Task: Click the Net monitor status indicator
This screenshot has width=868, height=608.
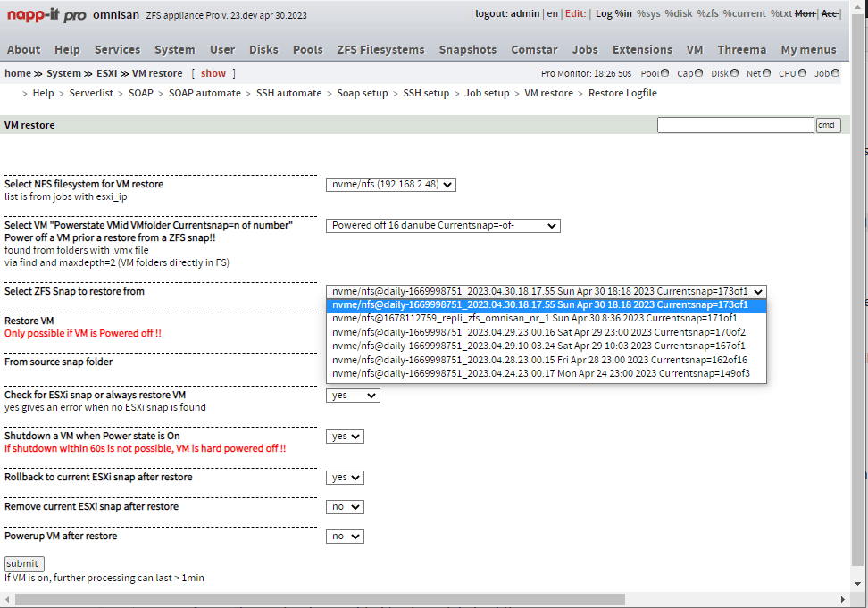Action: point(766,73)
